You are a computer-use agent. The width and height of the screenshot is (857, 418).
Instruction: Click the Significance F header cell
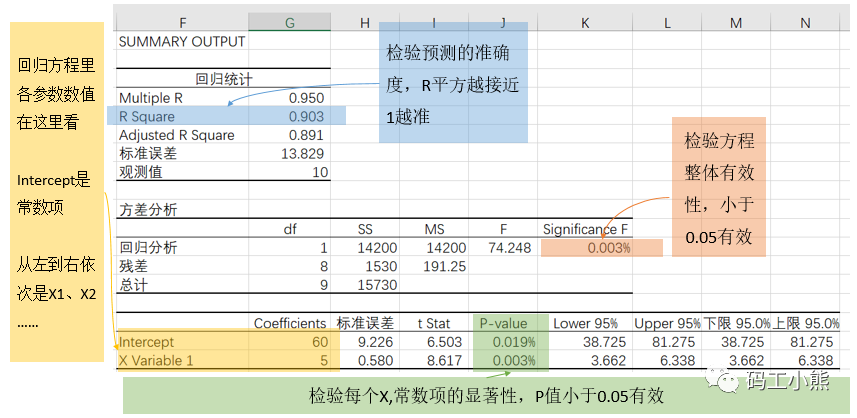pos(585,229)
